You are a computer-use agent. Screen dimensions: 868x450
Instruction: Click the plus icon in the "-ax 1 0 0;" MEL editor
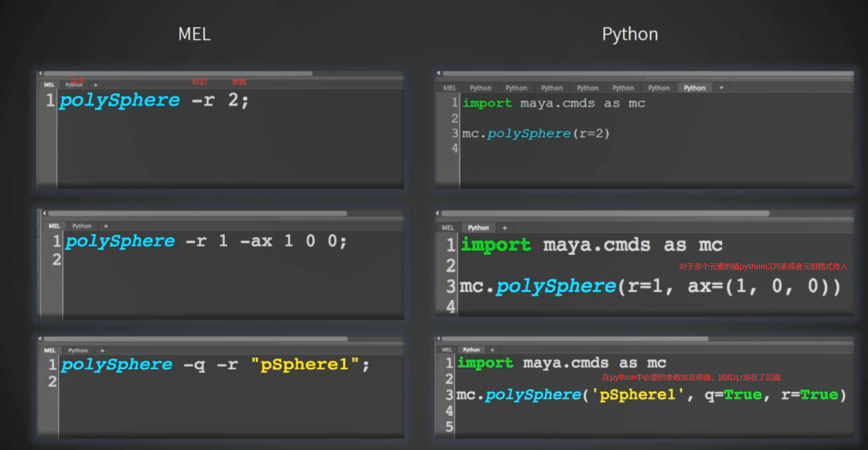coord(106,226)
